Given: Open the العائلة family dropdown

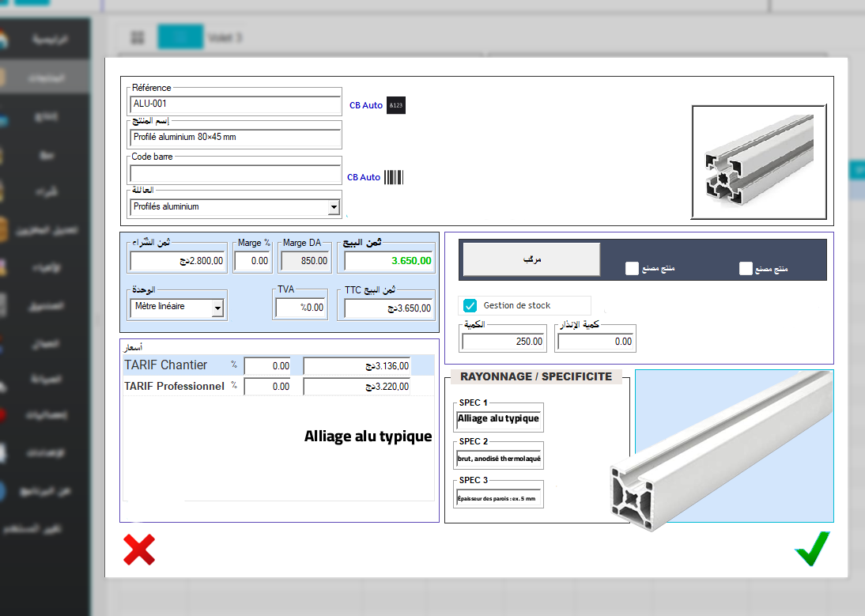Looking at the screenshot, I should click(x=334, y=207).
